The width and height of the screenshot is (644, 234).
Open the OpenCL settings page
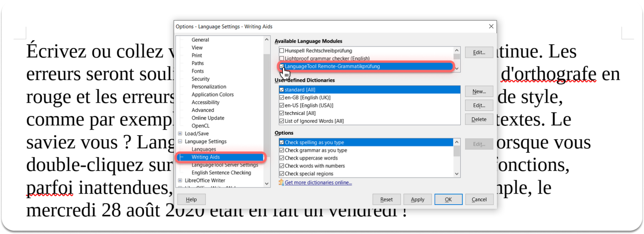201,126
